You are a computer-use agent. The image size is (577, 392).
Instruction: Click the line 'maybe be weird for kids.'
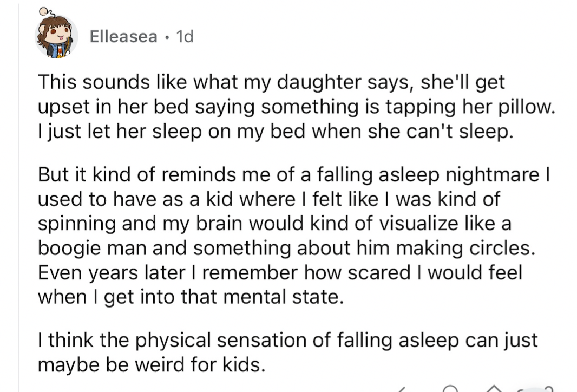tap(151, 365)
